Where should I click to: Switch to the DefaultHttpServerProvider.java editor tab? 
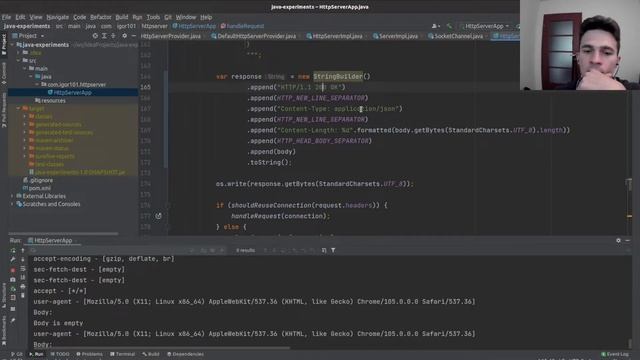pos(253,36)
